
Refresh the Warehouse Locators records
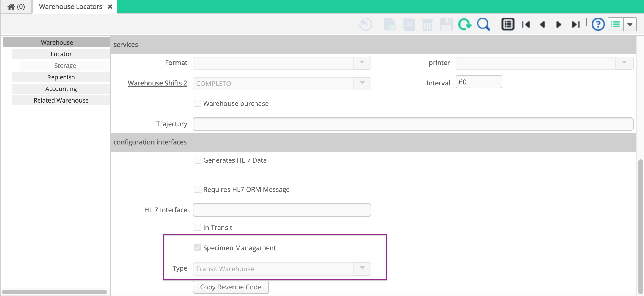click(464, 24)
